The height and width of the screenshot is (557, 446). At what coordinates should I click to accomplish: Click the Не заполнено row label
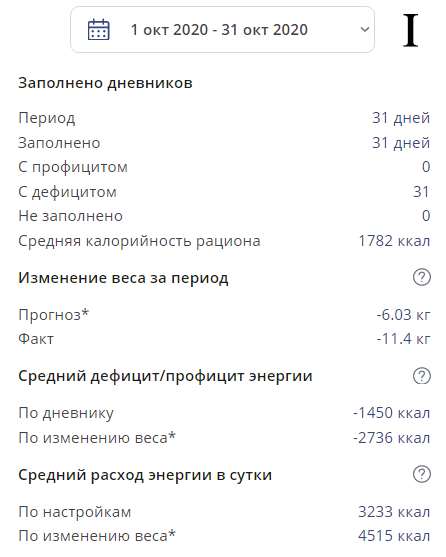pos(70,216)
